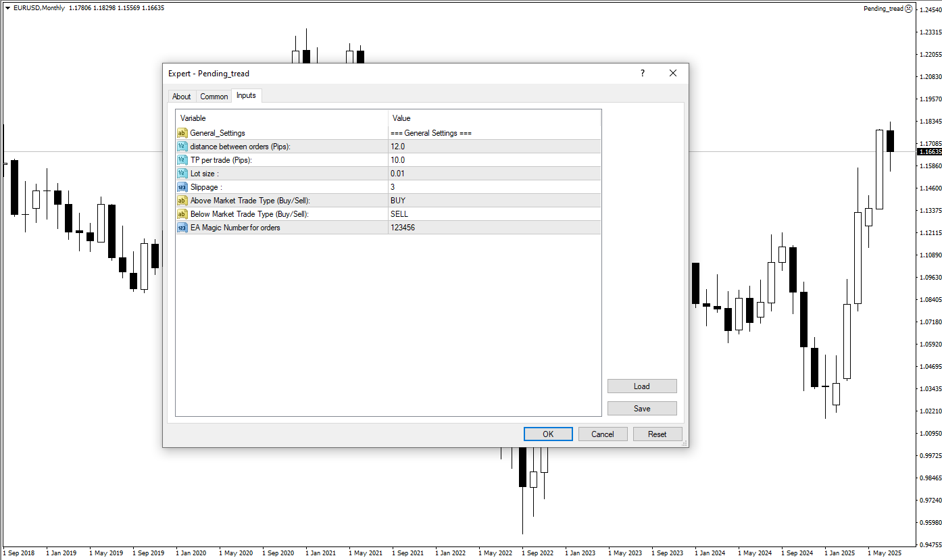Screen dimensions: 942x560
Task: Reset inputs with the Reset button
Action: point(658,434)
